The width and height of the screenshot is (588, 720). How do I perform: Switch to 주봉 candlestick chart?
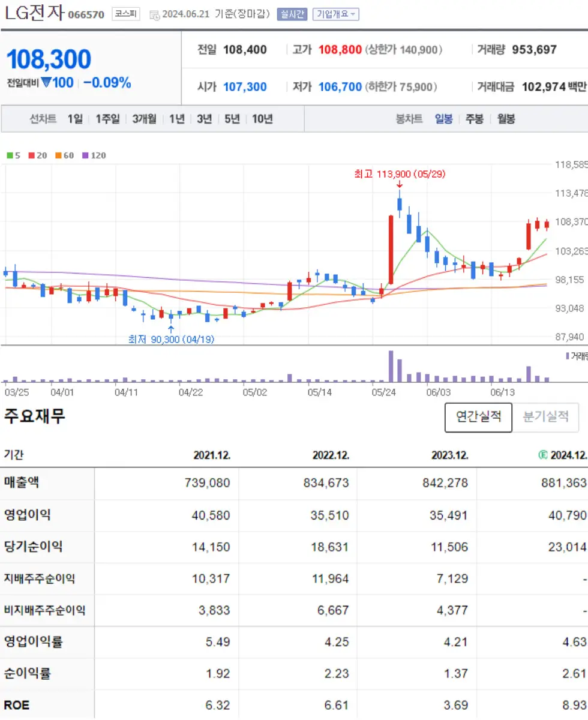pyautogui.click(x=475, y=119)
